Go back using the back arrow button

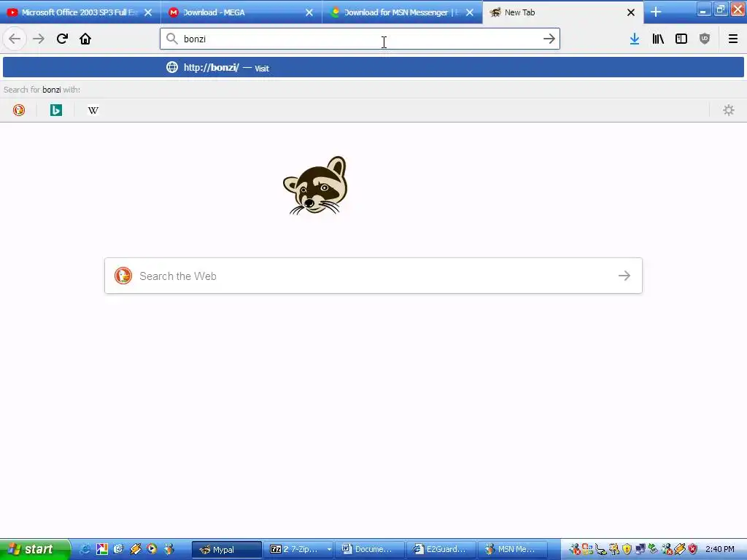[x=15, y=39]
